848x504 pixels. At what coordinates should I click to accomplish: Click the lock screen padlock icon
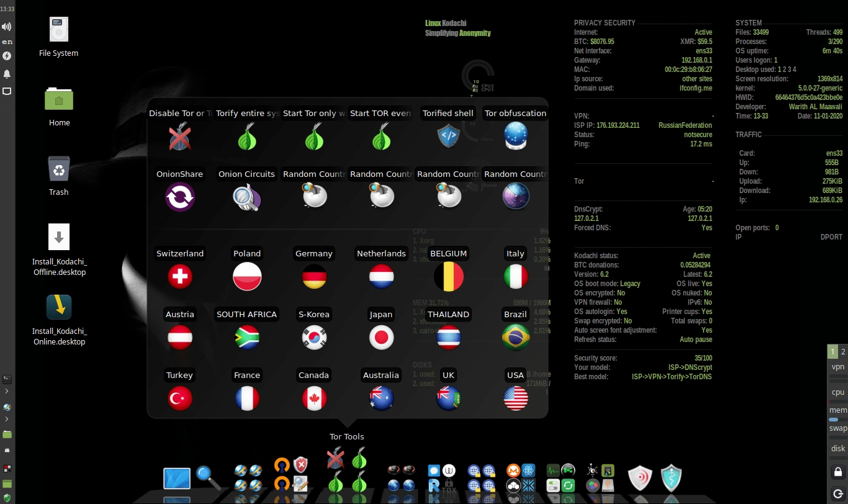pyautogui.click(x=838, y=472)
